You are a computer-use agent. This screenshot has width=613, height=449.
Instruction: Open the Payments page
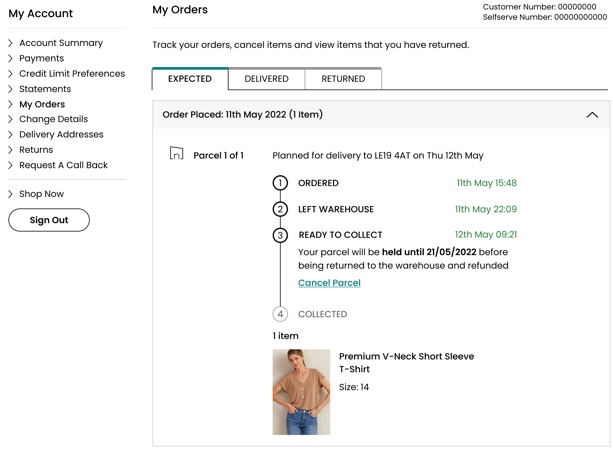coord(41,58)
